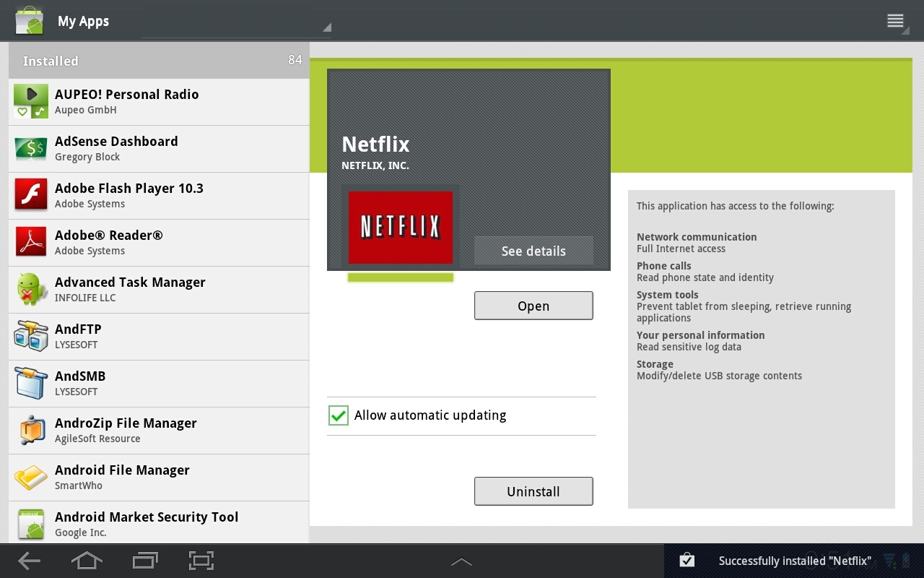The width and height of the screenshot is (924, 578).
Task: Tap the NETFLIX, INC. developer name
Action: click(x=375, y=165)
